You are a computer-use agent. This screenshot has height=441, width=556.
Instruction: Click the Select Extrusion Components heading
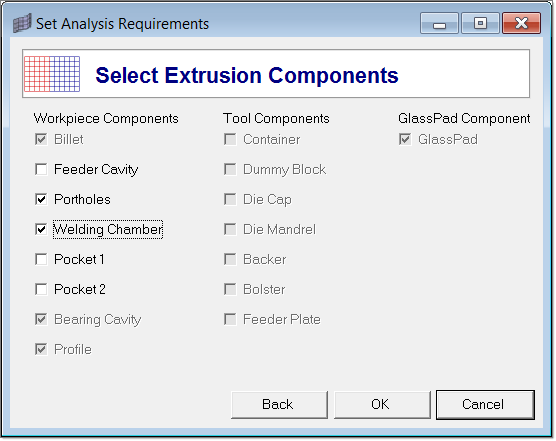coord(247,75)
